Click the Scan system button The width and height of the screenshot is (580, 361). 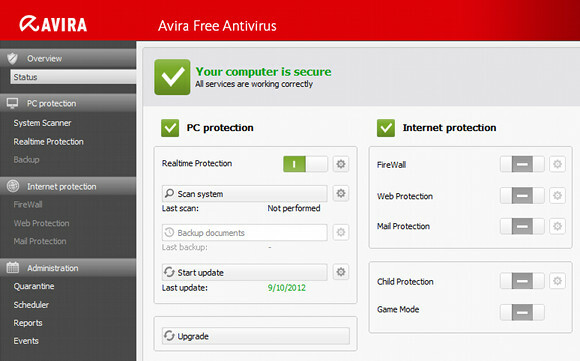tap(245, 193)
